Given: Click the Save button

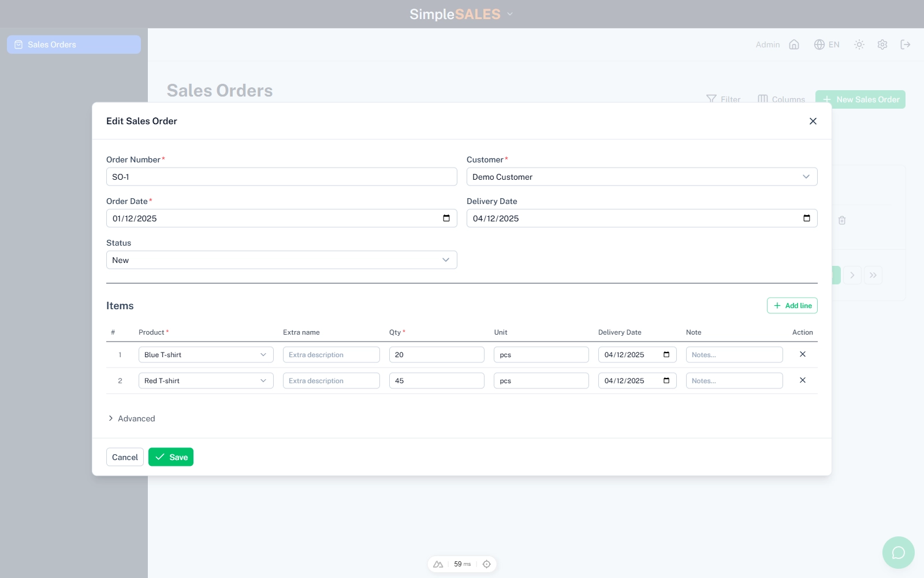Looking at the screenshot, I should (x=170, y=457).
